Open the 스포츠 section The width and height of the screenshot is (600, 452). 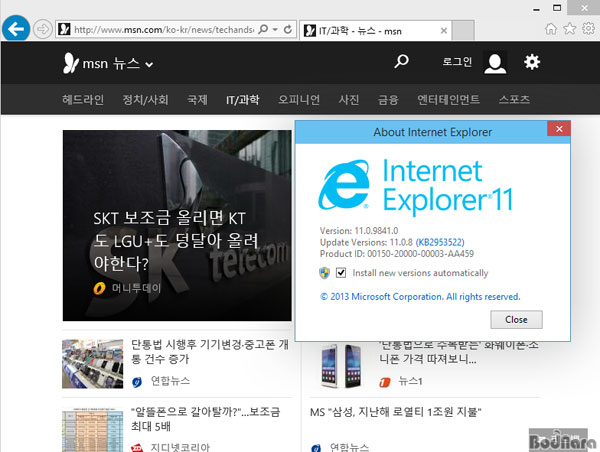coord(514,100)
